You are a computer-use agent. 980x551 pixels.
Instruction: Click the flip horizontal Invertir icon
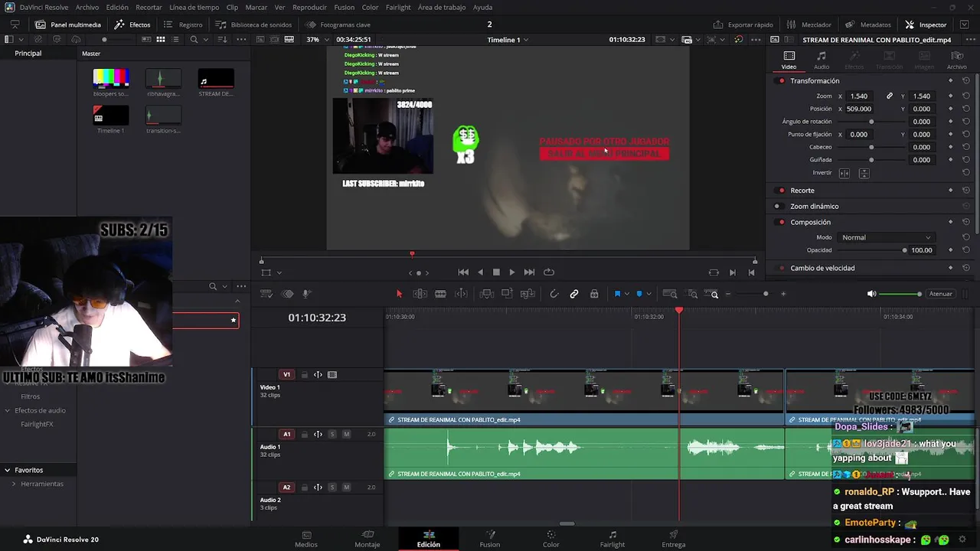pos(844,173)
